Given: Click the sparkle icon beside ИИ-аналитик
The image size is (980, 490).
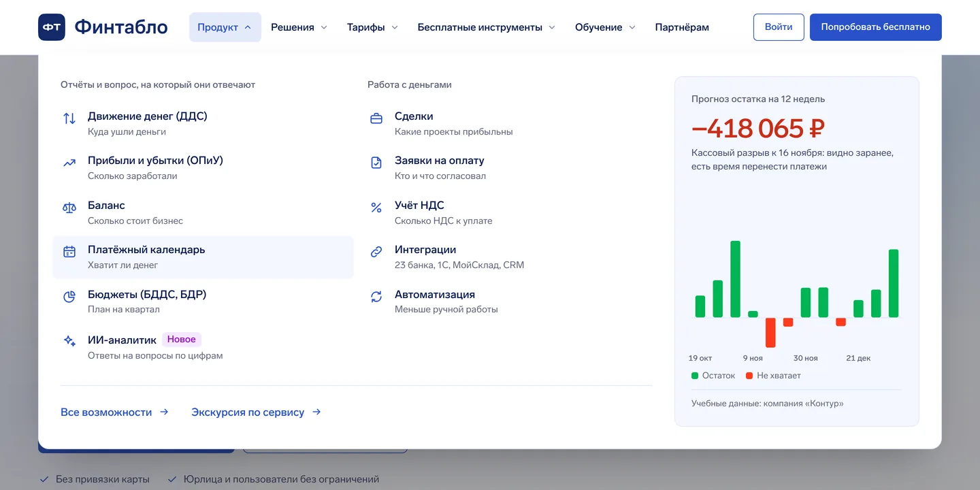Looking at the screenshot, I should tap(69, 341).
